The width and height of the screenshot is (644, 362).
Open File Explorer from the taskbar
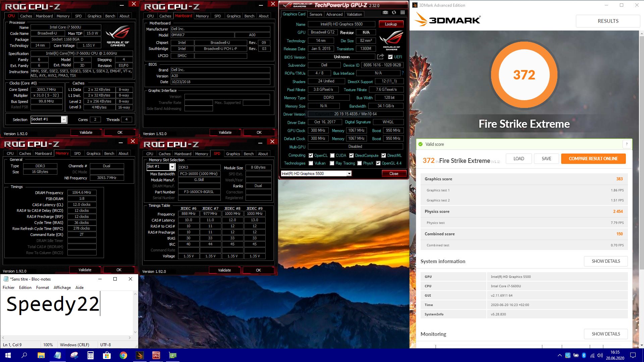[41, 355]
